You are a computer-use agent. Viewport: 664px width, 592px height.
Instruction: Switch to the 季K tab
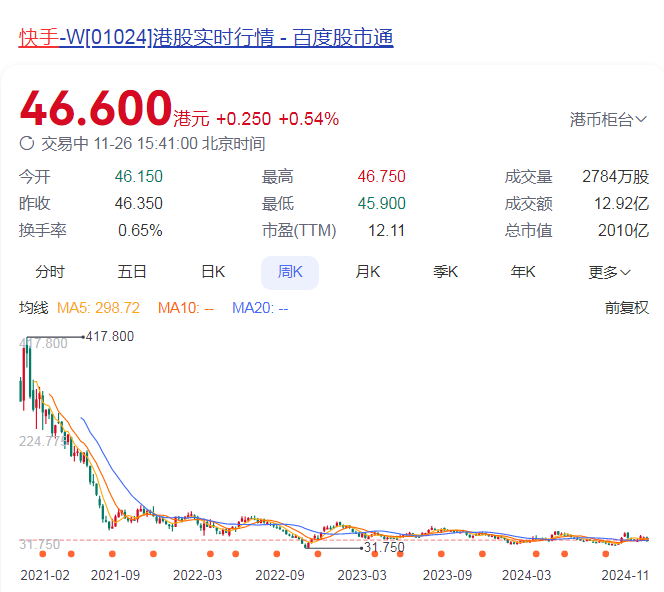pyautogui.click(x=445, y=272)
